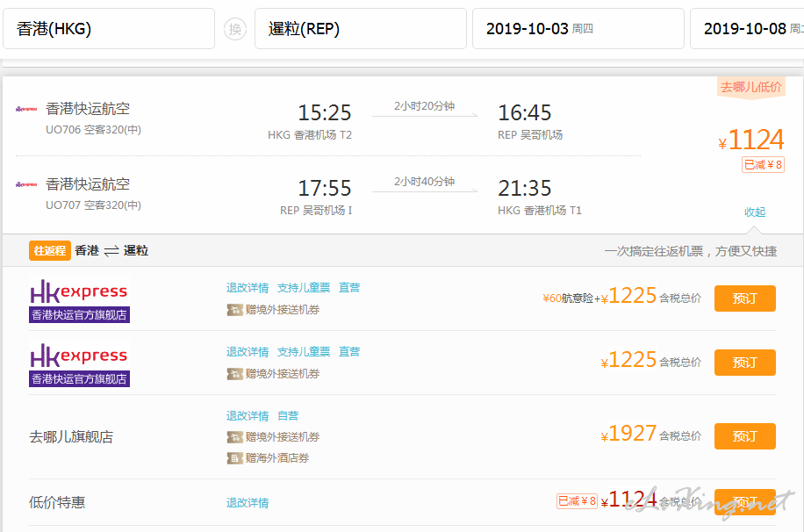Click 直营 in first HK Express row

click(x=349, y=288)
